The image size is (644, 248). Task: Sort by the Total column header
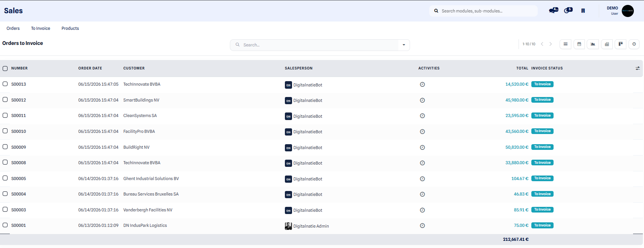pyautogui.click(x=522, y=68)
